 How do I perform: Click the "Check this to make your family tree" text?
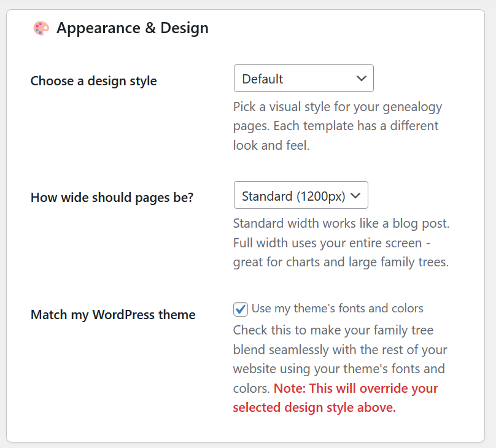(333, 330)
